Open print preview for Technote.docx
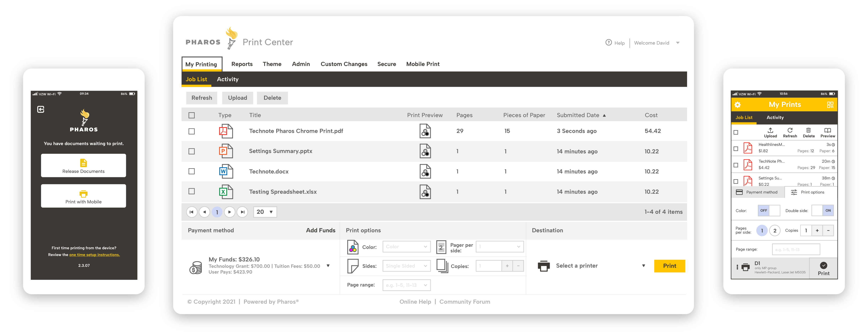Image resolution: width=868 pixels, height=333 pixels. tap(425, 171)
